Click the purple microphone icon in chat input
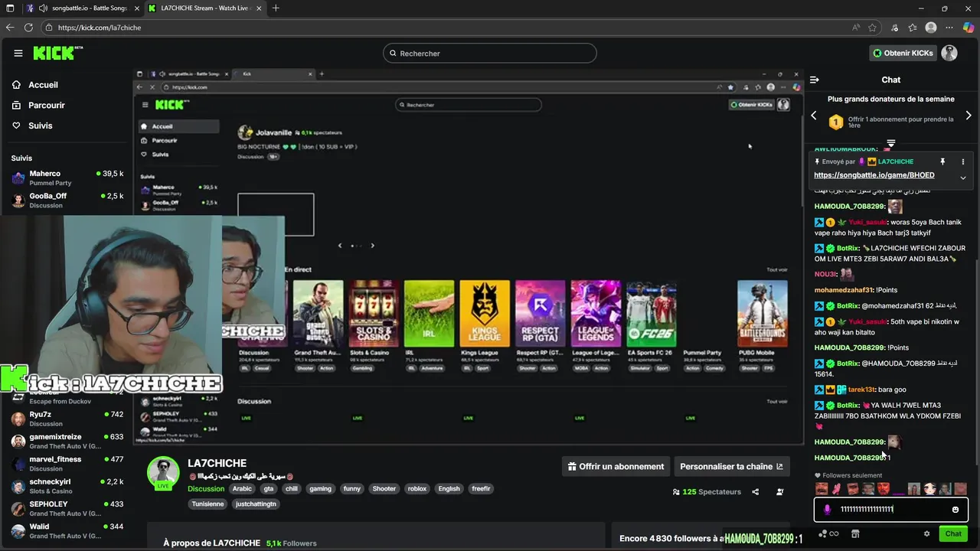 (x=827, y=510)
